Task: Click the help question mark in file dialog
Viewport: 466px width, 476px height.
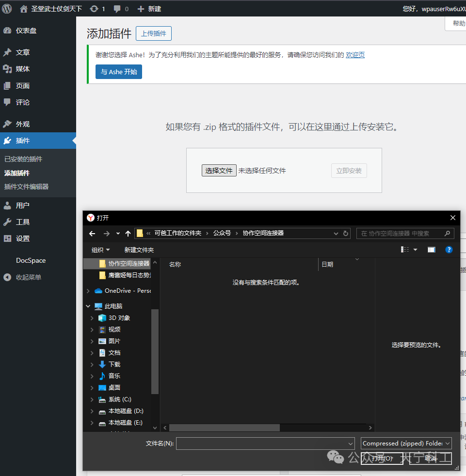Action: [x=449, y=249]
